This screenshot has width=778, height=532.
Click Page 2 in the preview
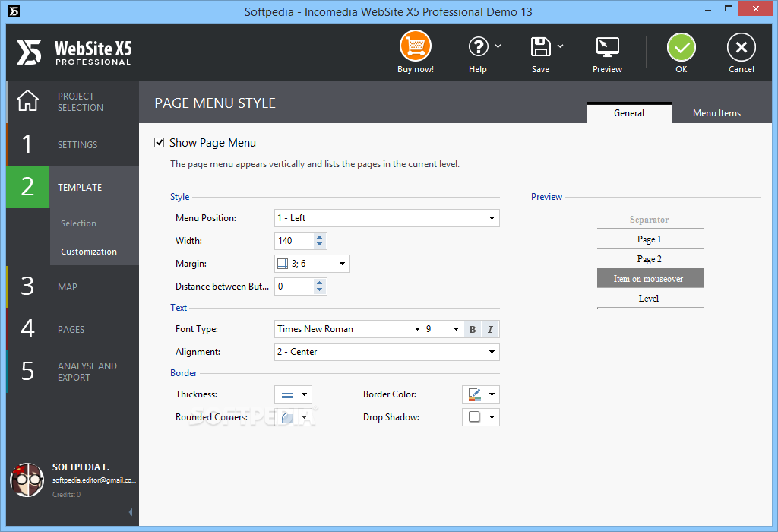650,259
